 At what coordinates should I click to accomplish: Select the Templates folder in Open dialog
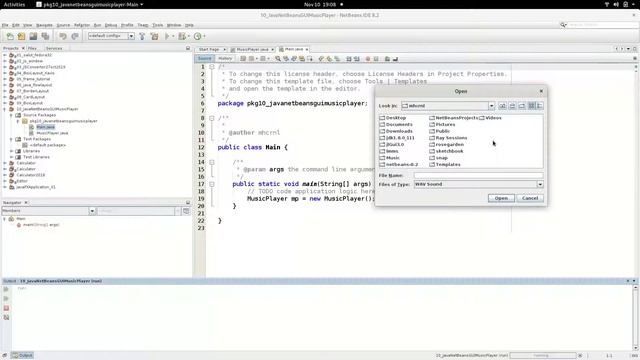click(445, 164)
